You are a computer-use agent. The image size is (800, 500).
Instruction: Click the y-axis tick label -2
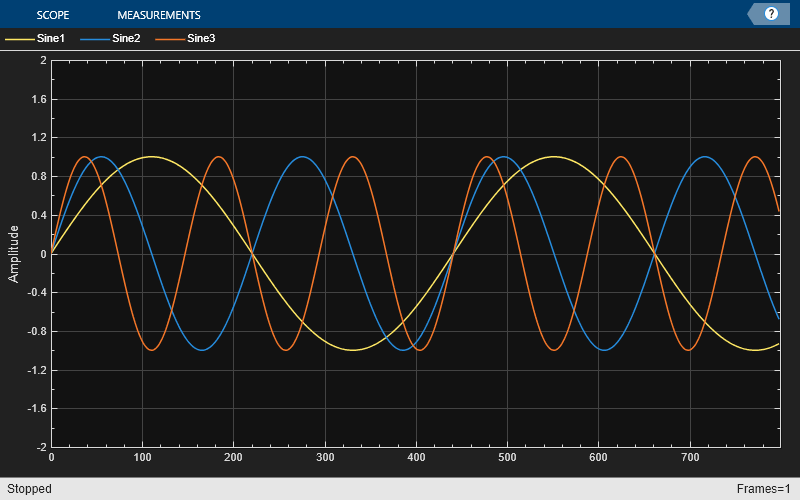coord(40,447)
